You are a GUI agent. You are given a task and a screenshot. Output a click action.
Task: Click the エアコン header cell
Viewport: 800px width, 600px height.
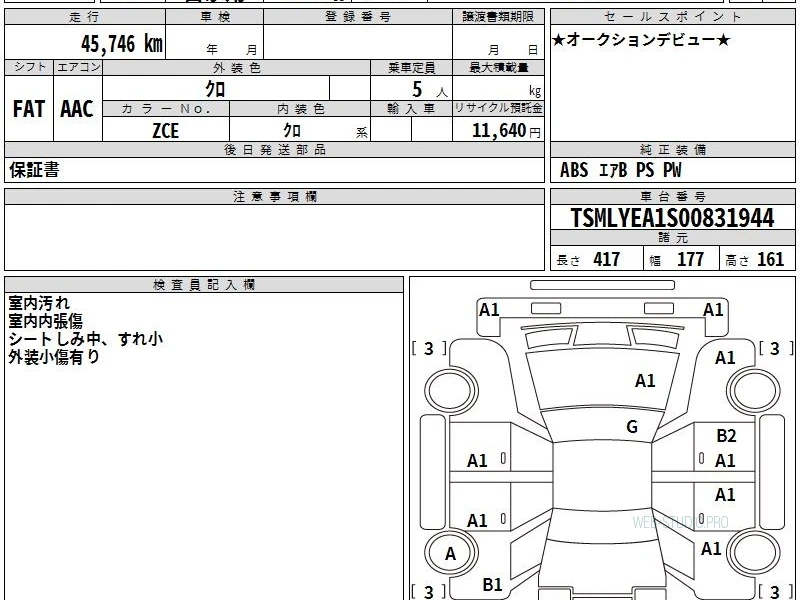(x=78, y=67)
